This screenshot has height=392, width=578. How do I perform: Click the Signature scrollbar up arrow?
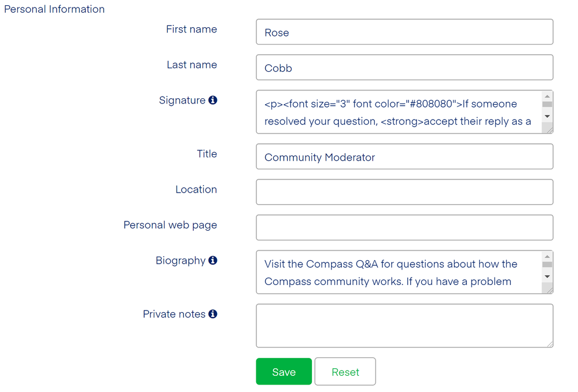pyautogui.click(x=546, y=95)
